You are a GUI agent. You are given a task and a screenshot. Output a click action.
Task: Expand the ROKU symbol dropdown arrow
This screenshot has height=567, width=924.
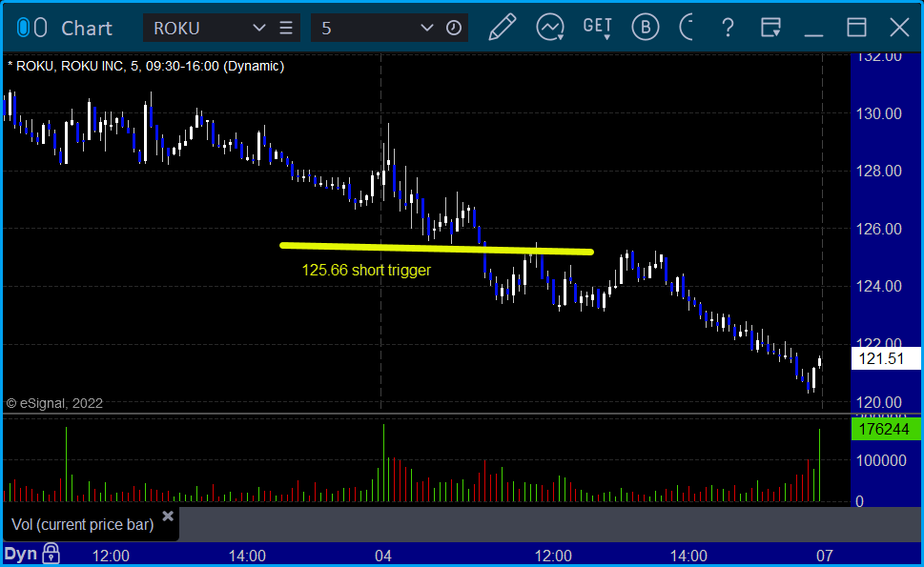258,29
